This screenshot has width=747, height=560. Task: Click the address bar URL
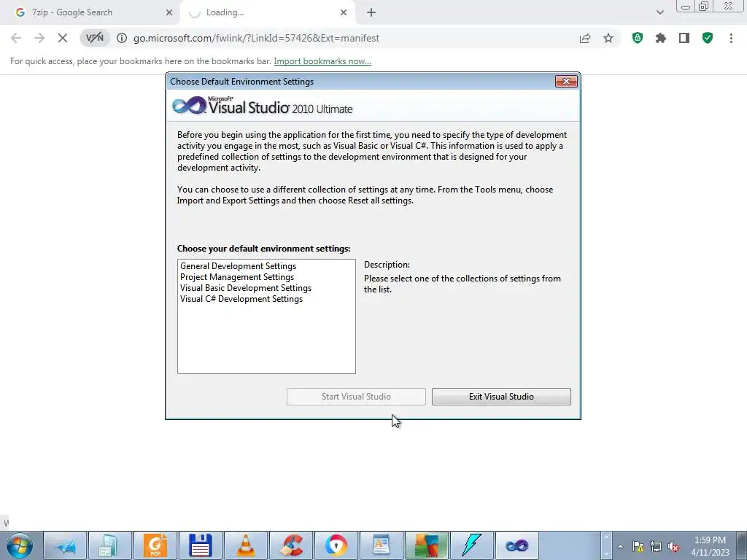tap(256, 38)
